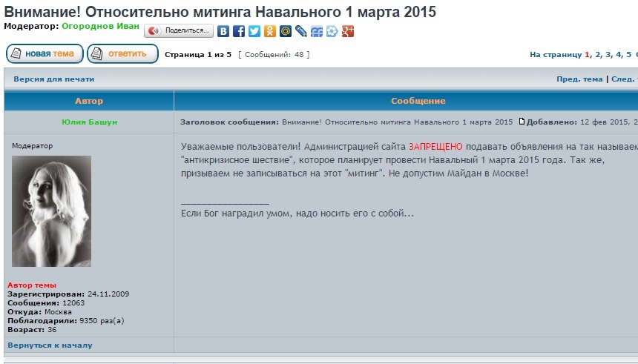Click Заголовок сообщения subject line
Image resolution: width=638 pixels, height=364 pixels.
click(346, 122)
